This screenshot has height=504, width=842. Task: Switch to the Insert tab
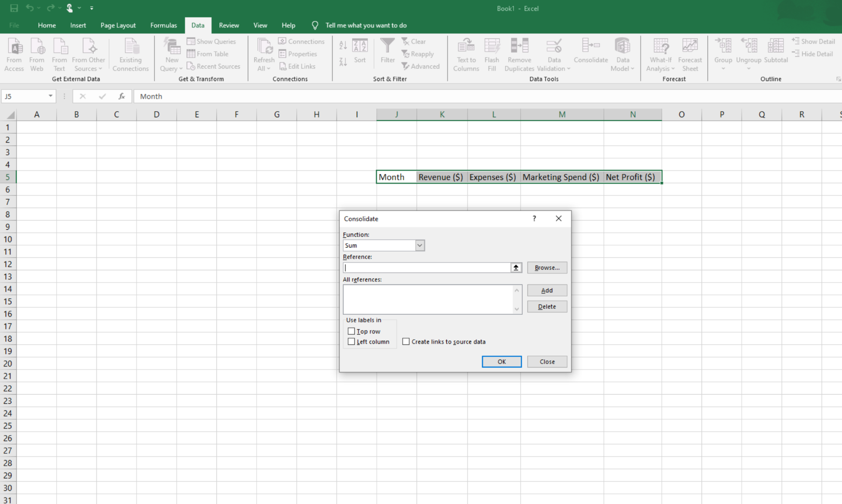click(78, 25)
